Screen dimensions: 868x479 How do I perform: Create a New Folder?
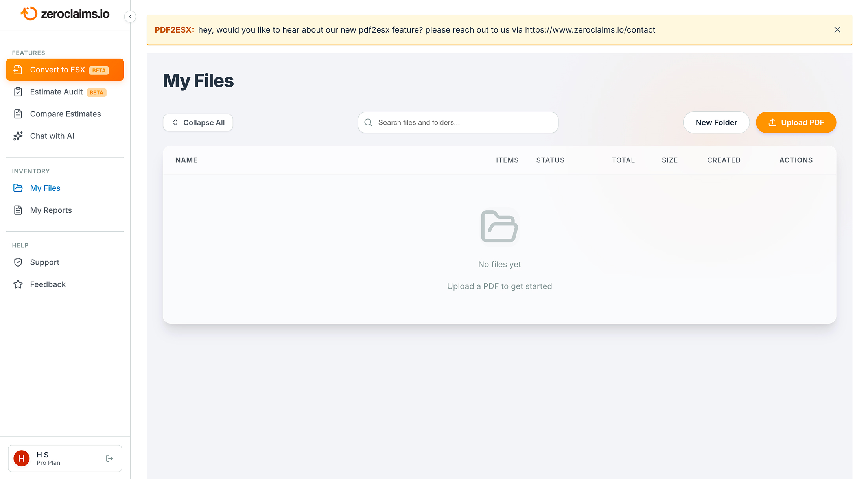click(716, 123)
